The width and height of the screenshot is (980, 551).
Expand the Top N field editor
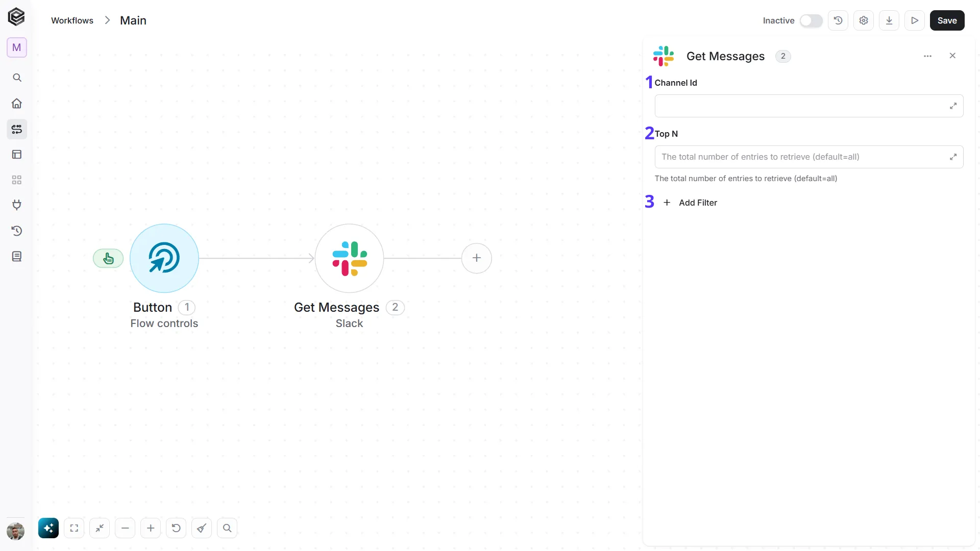pos(953,157)
